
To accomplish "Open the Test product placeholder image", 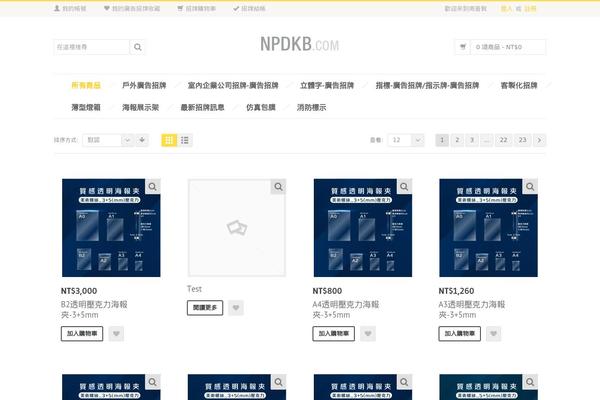I will (237, 228).
